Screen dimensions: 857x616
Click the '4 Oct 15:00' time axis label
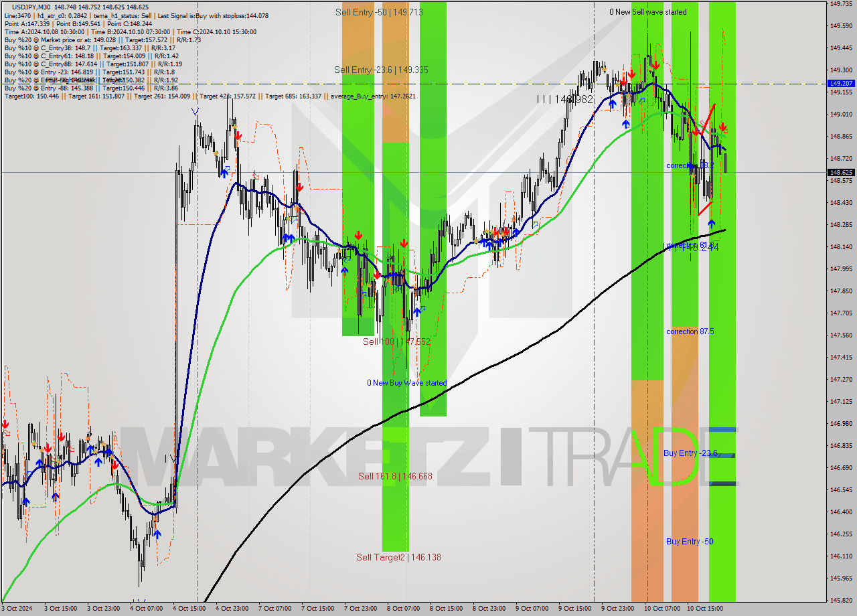coord(189,609)
